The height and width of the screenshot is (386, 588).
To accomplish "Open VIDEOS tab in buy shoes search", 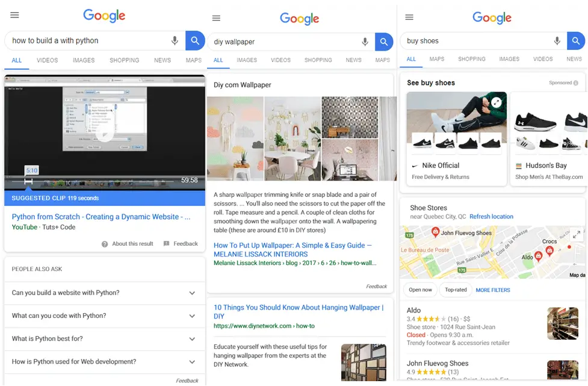I will click(x=543, y=59).
